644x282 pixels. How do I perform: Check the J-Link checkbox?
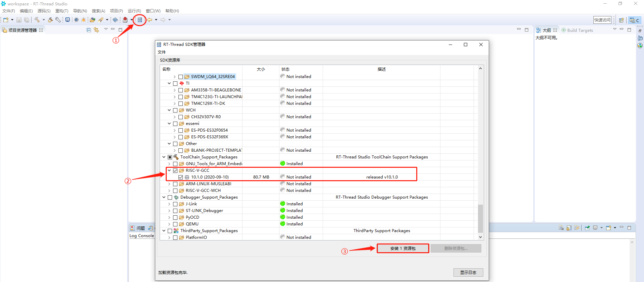175,204
